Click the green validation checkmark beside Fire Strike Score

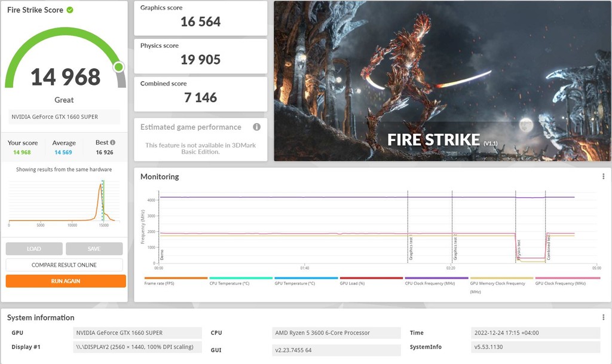(x=70, y=10)
